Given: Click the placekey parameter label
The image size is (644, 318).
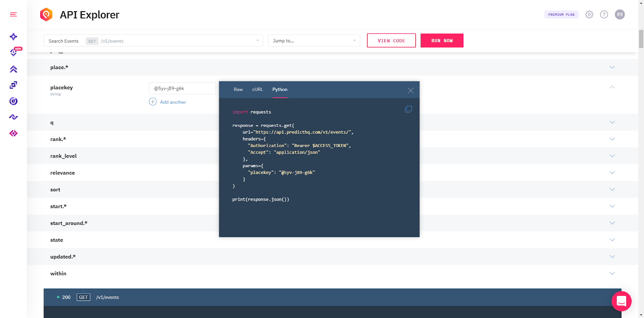Looking at the screenshot, I should click(x=62, y=87).
